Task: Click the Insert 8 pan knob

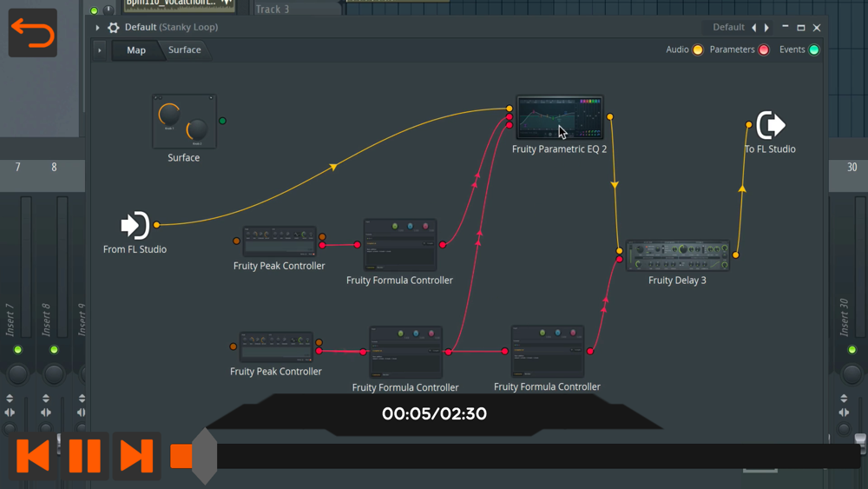Action: [x=54, y=374]
